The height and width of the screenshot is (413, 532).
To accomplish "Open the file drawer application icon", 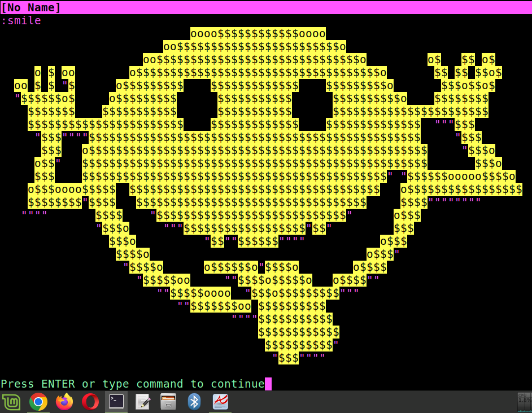I will pyautogui.click(x=168, y=402).
